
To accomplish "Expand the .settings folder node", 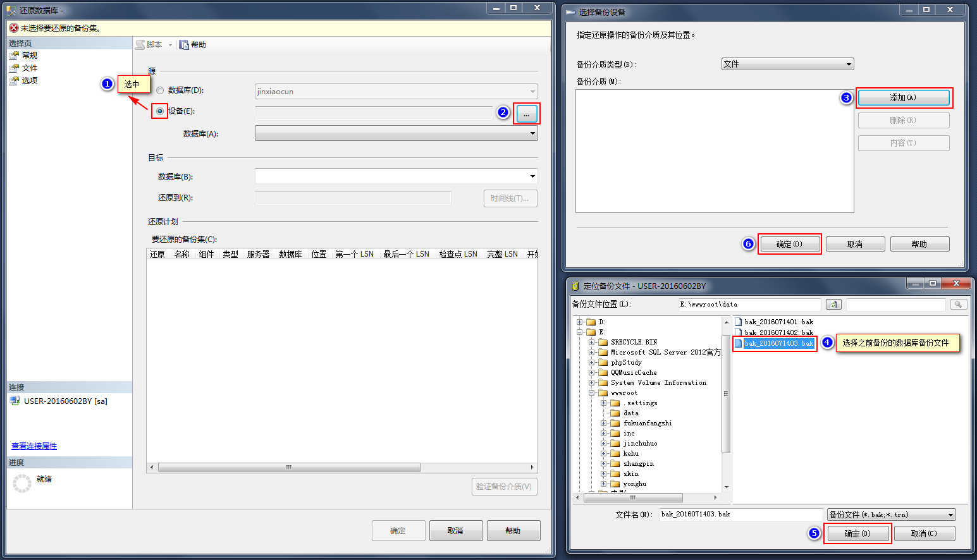I will click(x=603, y=403).
